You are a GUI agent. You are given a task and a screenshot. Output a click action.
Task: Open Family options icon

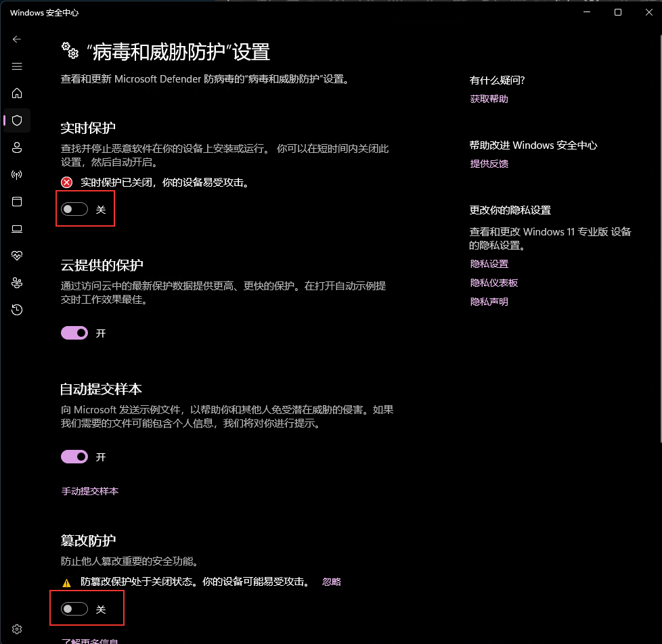coord(17,283)
